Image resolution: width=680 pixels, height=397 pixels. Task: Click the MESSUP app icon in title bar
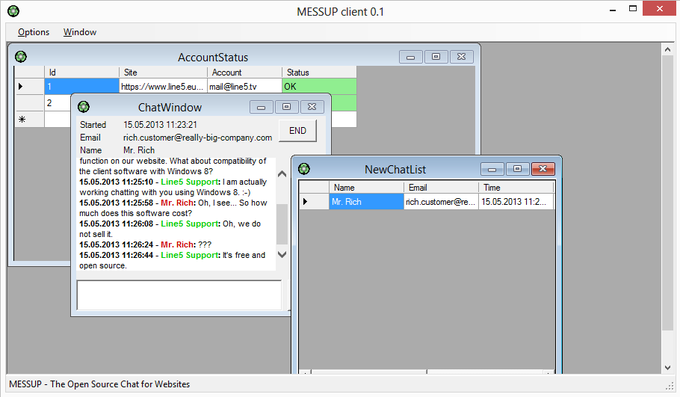tap(13, 11)
